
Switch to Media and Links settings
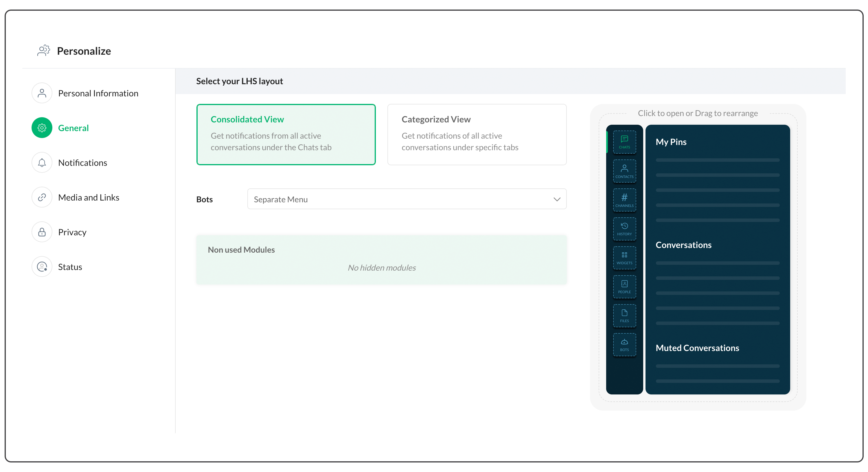click(x=89, y=198)
